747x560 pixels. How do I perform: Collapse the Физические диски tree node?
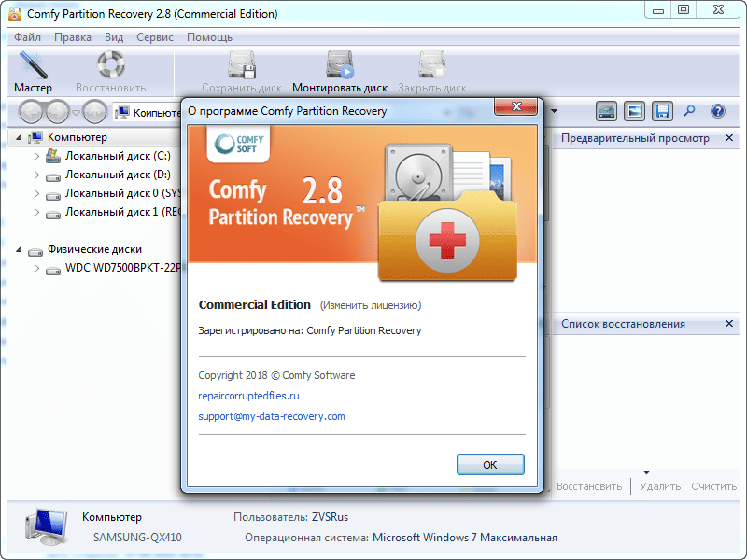tap(19, 249)
